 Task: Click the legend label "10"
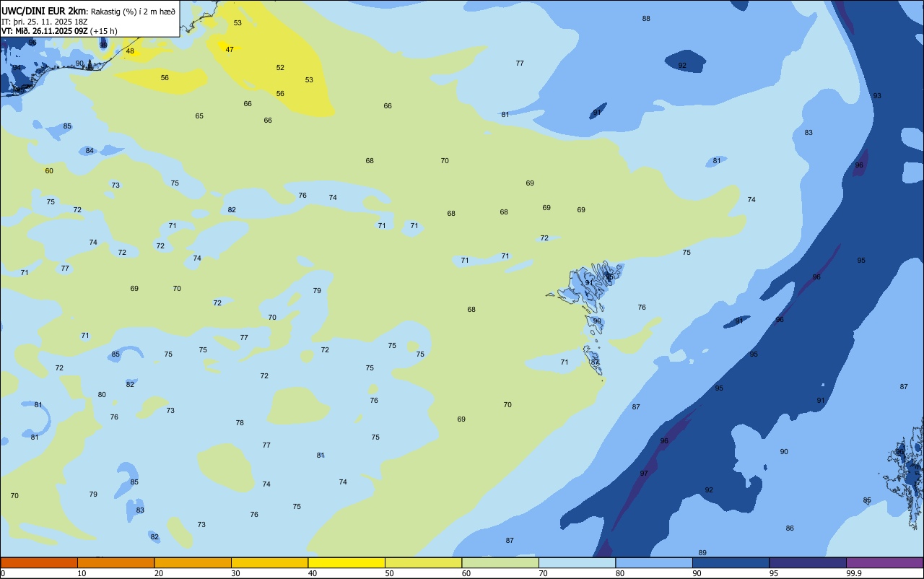pos(82,573)
